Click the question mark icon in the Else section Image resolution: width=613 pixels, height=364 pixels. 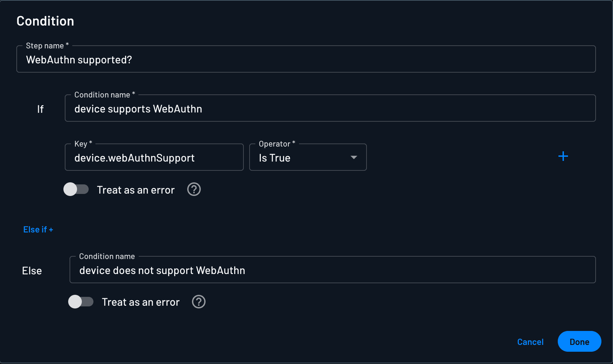[x=198, y=302]
